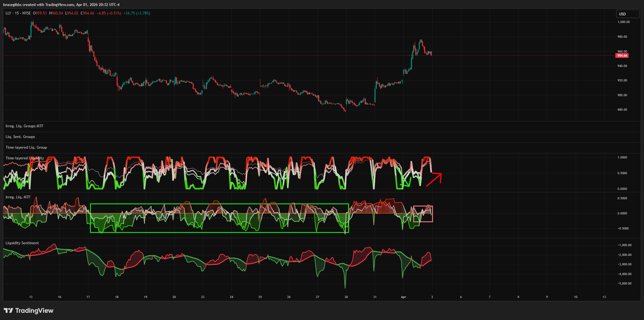This screenshot has width=644, height=320.
Task: Expand the Irreg. Liq. Groups MTF pane
Action: point(25,126)
